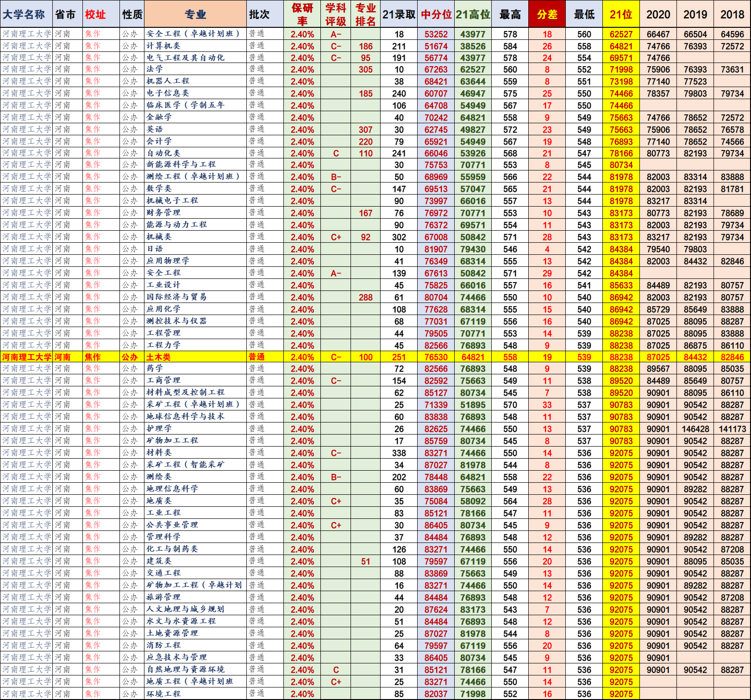Select the 省市 header cell
751x700 pixels.
pyautogui.click(x=68, y=14)
